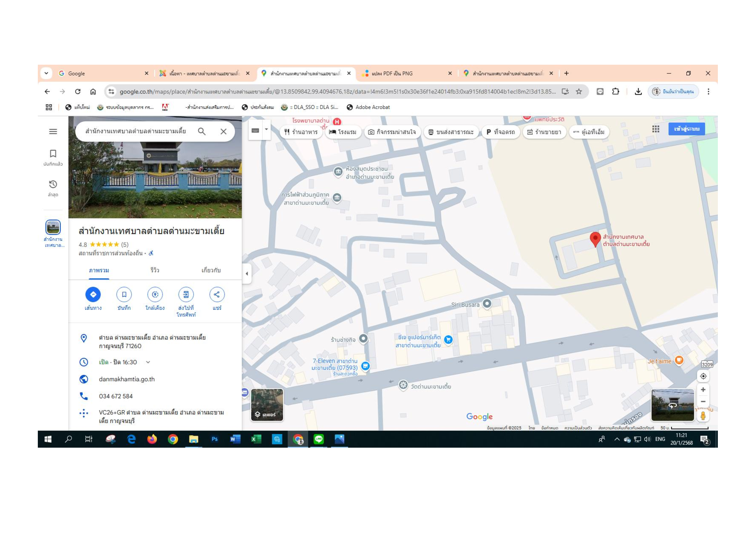Open the เลเยอร์ layers thumbnail
This screenshot has width=756, height=535.
click(267, 405)
